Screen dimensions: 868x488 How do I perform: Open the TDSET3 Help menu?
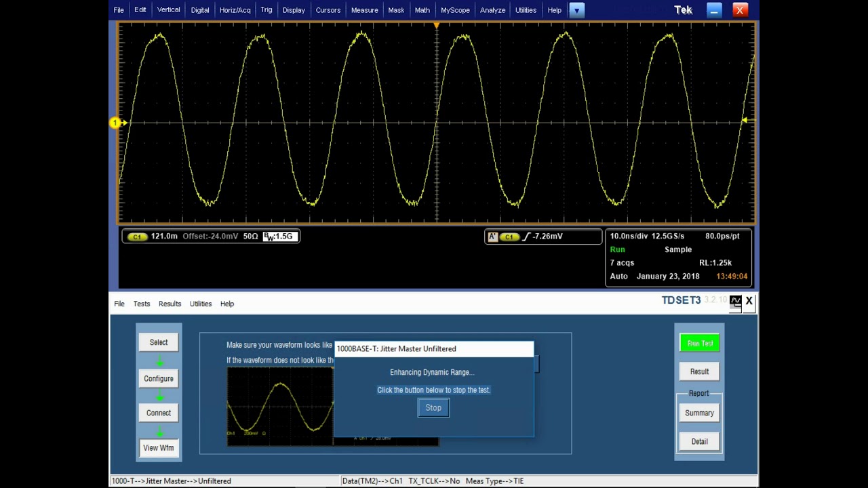pos(227,304)
